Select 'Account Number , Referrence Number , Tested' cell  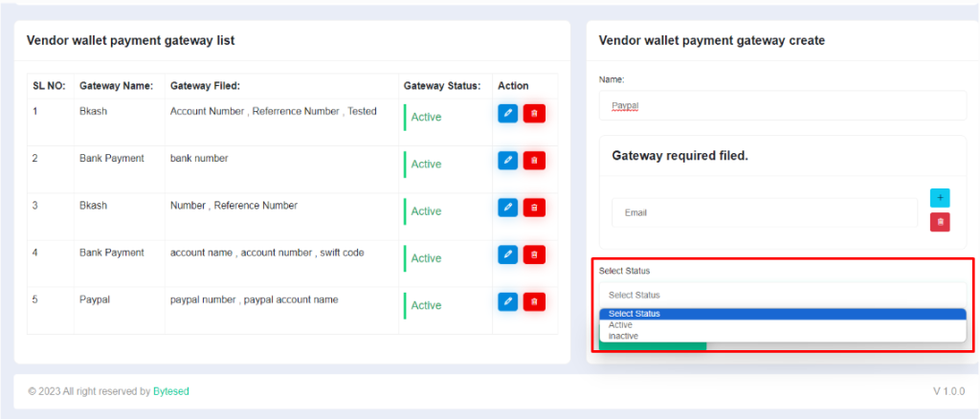273,111
